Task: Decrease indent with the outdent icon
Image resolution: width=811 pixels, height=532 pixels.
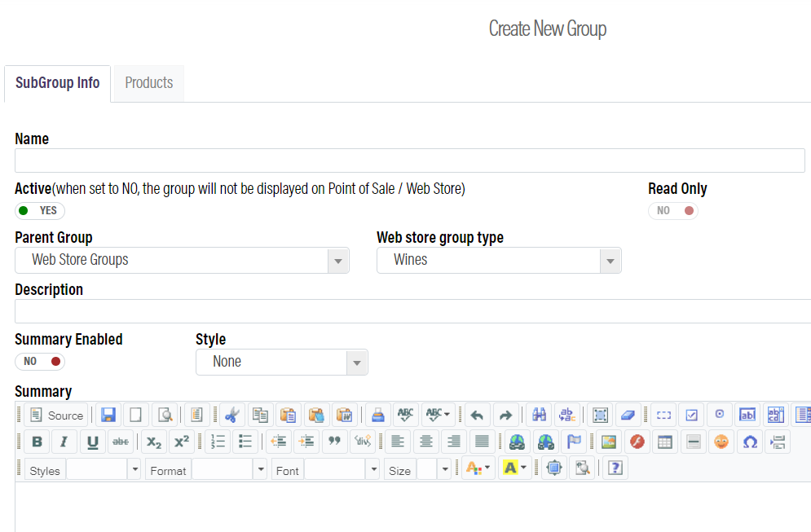Action: 279,442
